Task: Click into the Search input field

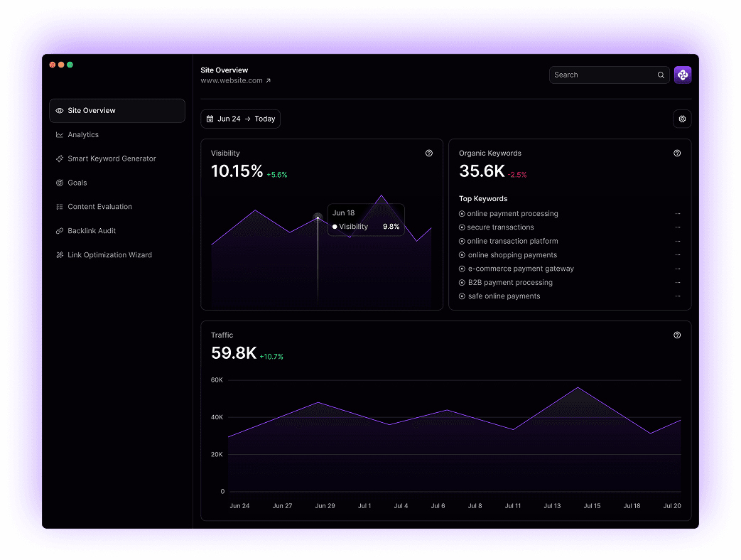Action: pyautogui.click(x=602, y=75)
